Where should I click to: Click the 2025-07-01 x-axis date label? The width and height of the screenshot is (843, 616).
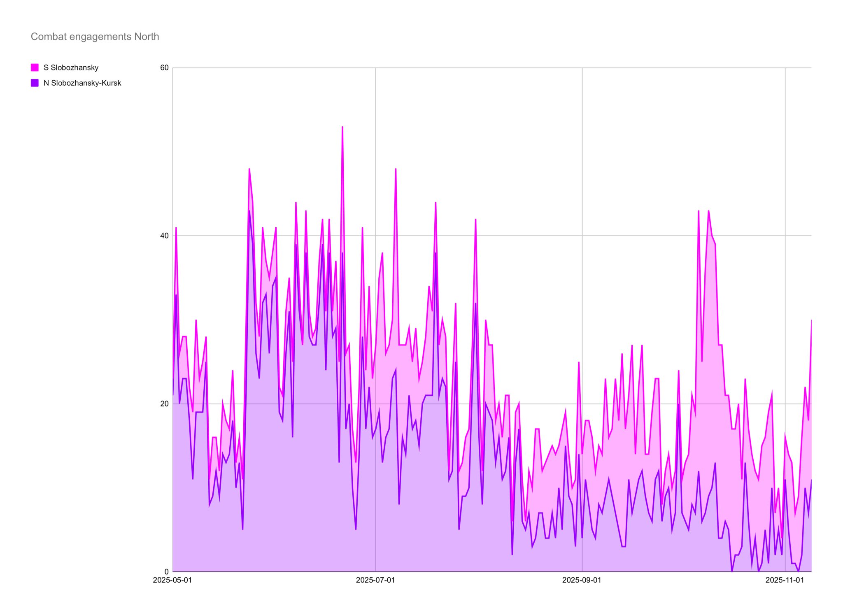(375, 580)
